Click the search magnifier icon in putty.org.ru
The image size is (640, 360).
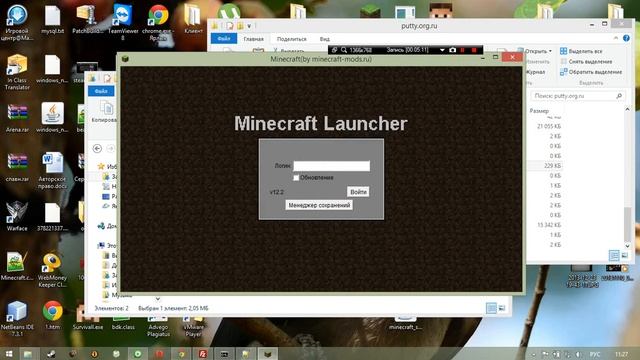click(619, 96)
